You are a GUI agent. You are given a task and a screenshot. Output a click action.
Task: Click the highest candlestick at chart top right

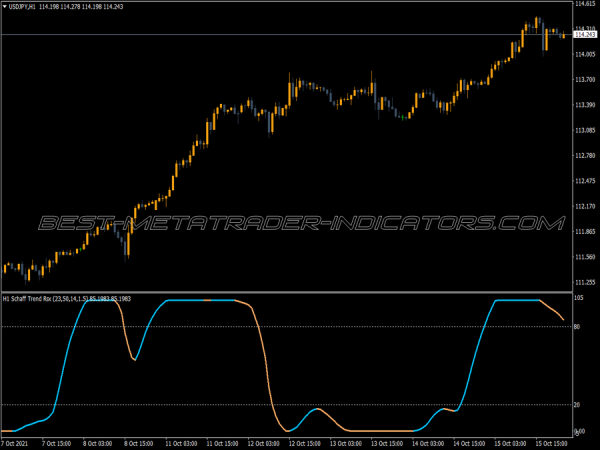[x=537, y=22]
